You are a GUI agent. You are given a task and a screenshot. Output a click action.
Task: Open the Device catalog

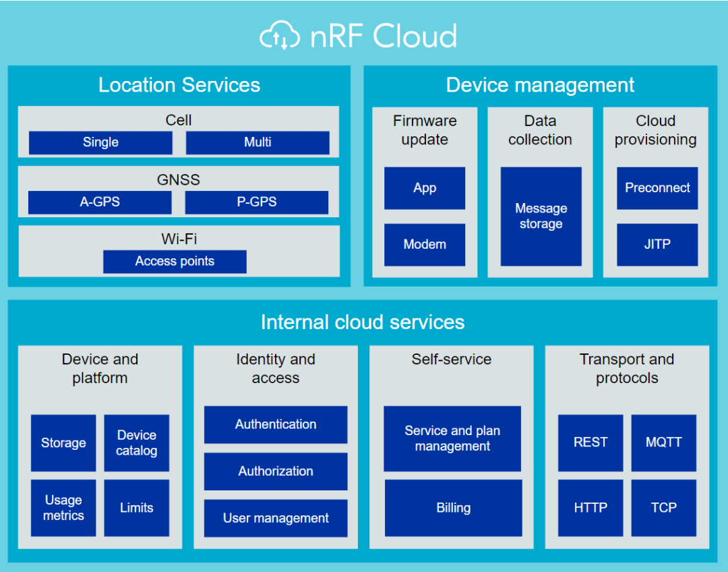click(x=136, y=442)
